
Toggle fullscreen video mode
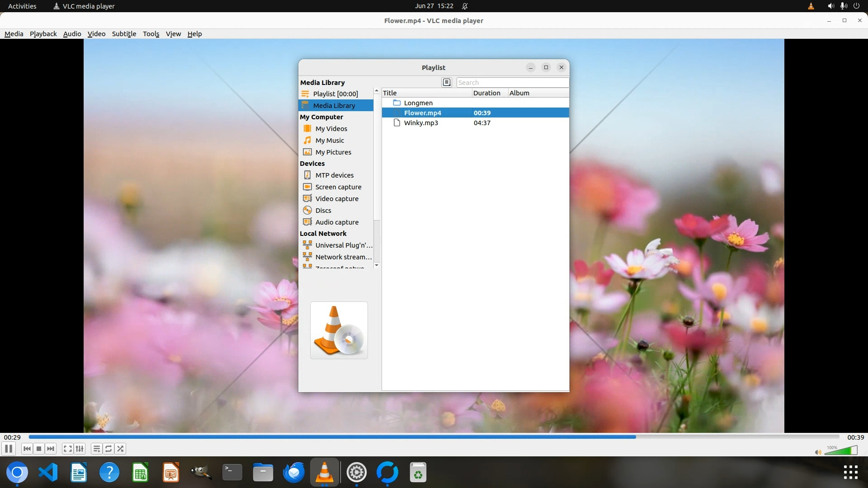[67, 449]
